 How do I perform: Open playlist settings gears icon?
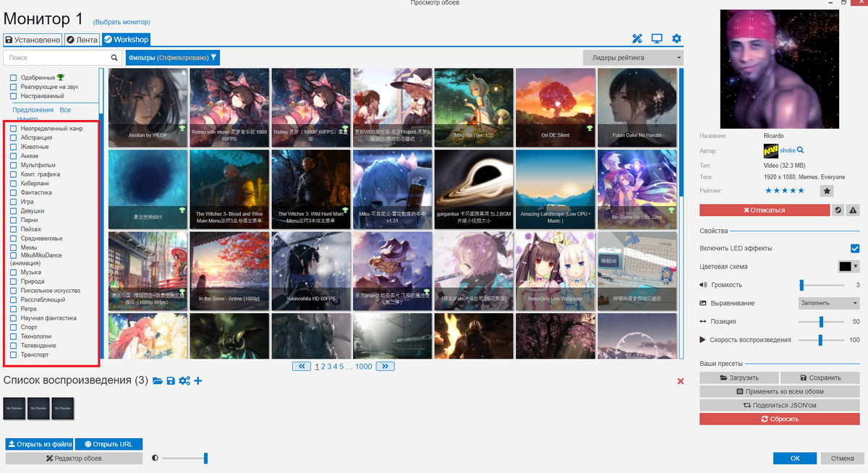184,381
